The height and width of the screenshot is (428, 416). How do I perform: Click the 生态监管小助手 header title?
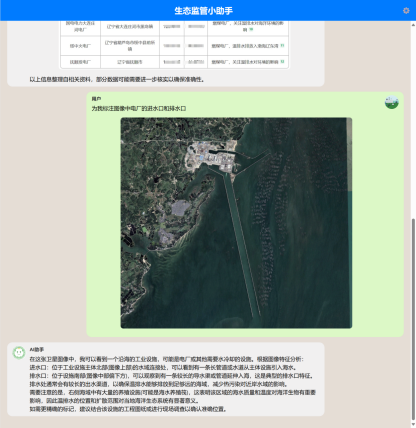click(x=204, y=11)
